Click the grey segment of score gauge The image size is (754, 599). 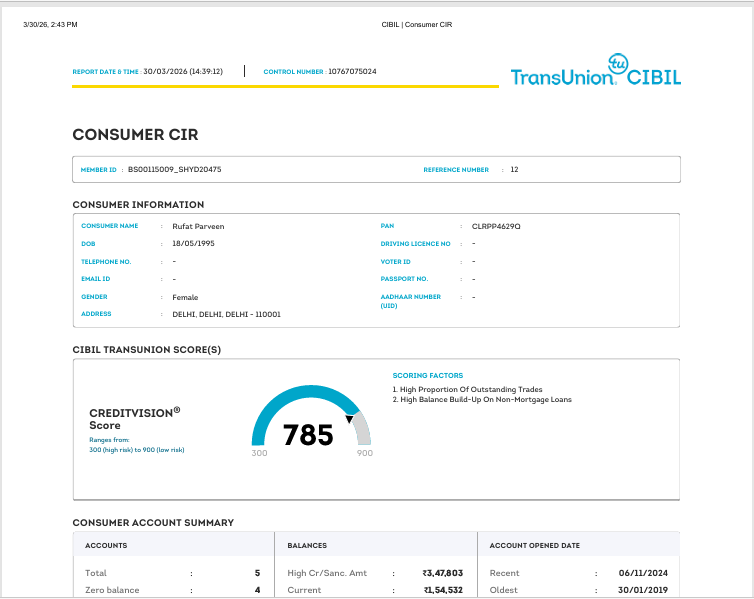tap(362, 429)
